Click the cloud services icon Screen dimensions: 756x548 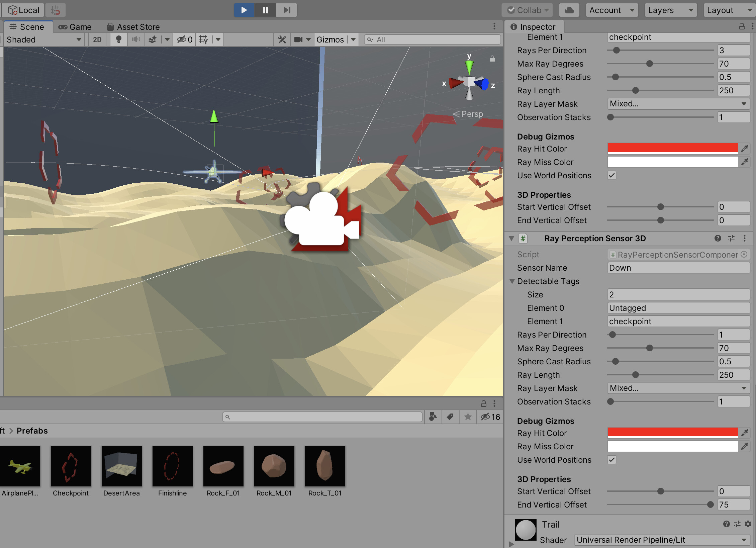click(569, 10)
